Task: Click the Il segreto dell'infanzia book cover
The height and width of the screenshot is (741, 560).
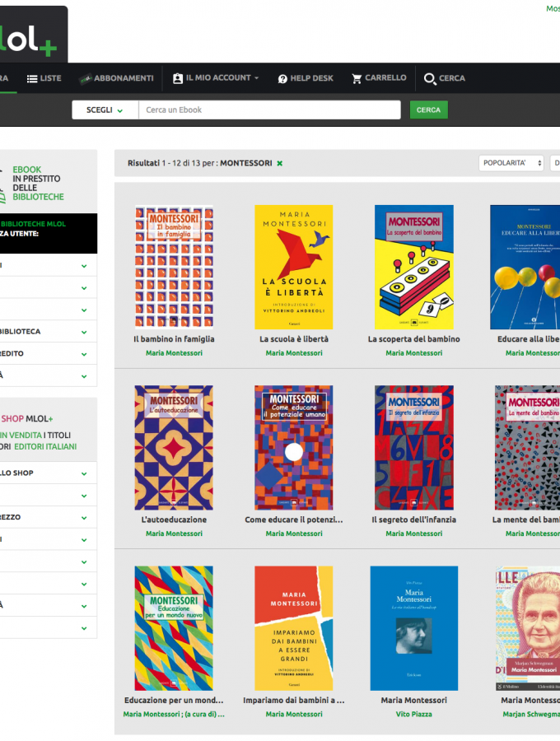Action: [414, 448]
